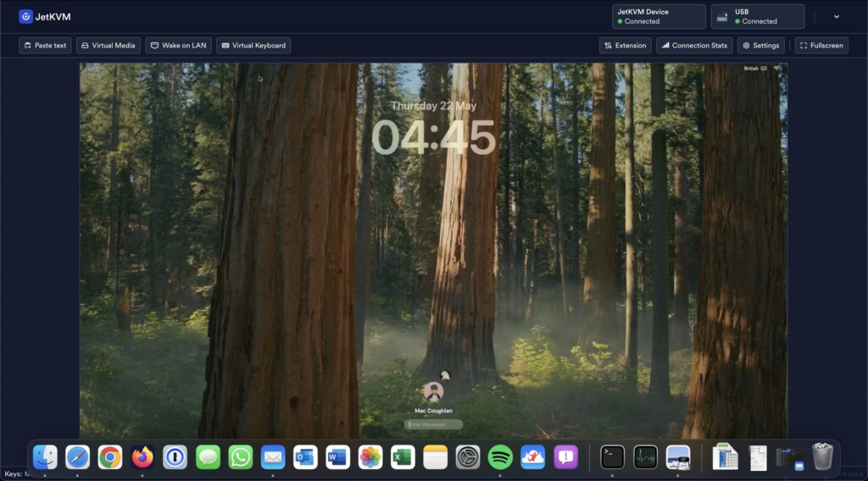
Task: Select the Mac Coughlan user avatar
Action: [x=433, y=392]
